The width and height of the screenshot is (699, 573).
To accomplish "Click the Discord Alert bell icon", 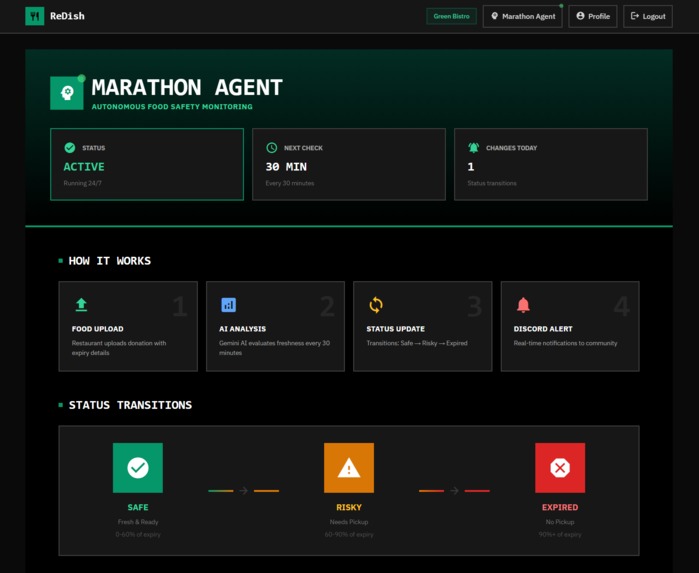I will click(523, 305).
